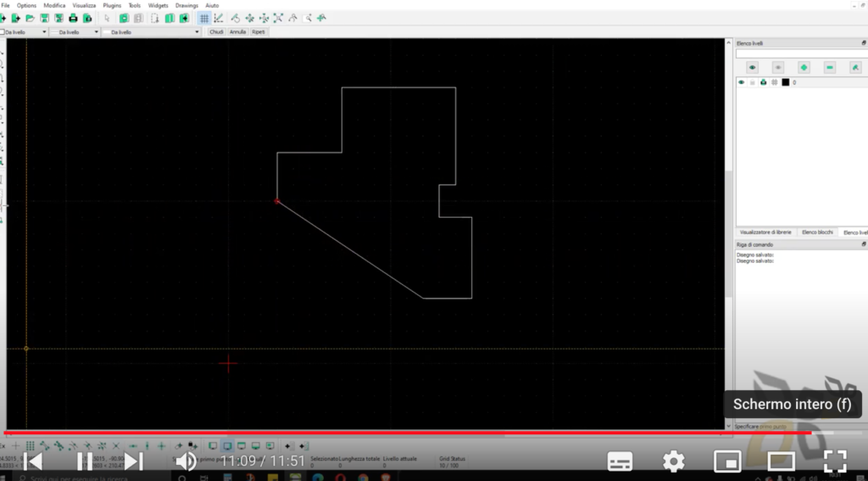Click the print icon in the toolbar
The width and height of the screenshot is (868, 481).
pos(73,19)
